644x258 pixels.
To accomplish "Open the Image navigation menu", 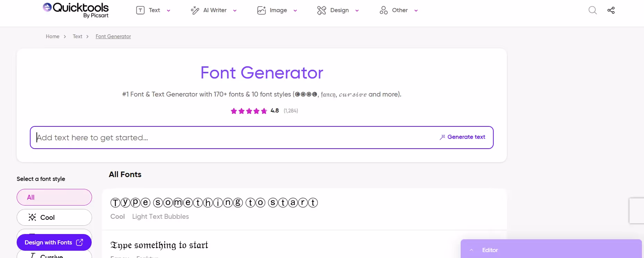I will click(x=277, y=10).
